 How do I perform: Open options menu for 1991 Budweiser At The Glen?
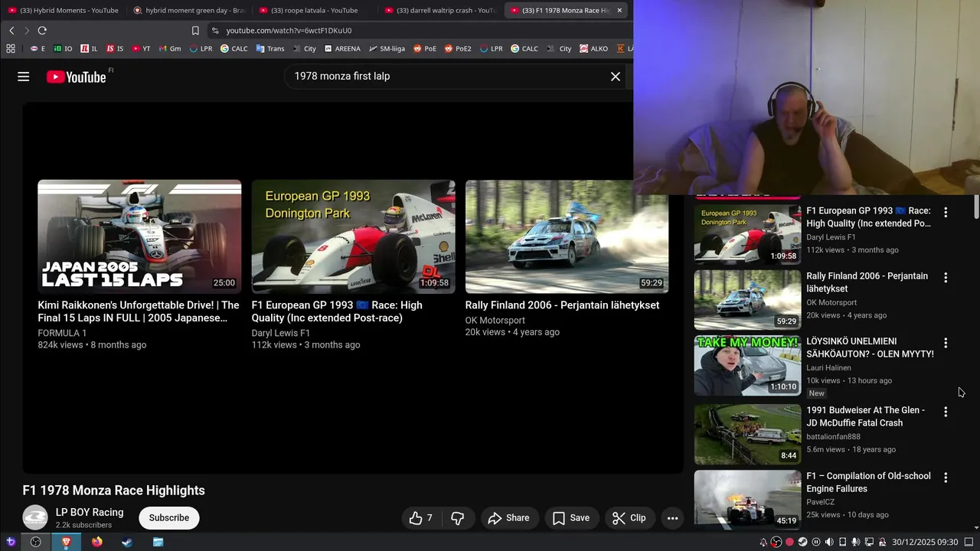click(946, 412)
